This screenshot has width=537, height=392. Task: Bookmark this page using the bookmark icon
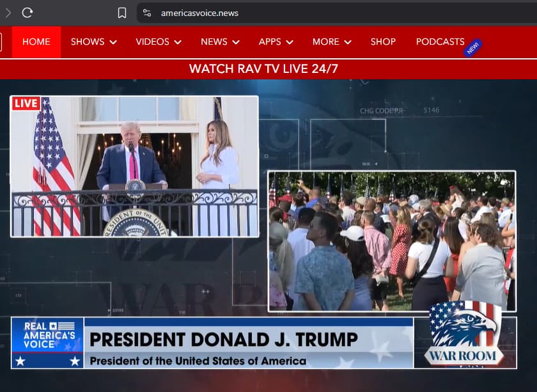click(122, 13)
